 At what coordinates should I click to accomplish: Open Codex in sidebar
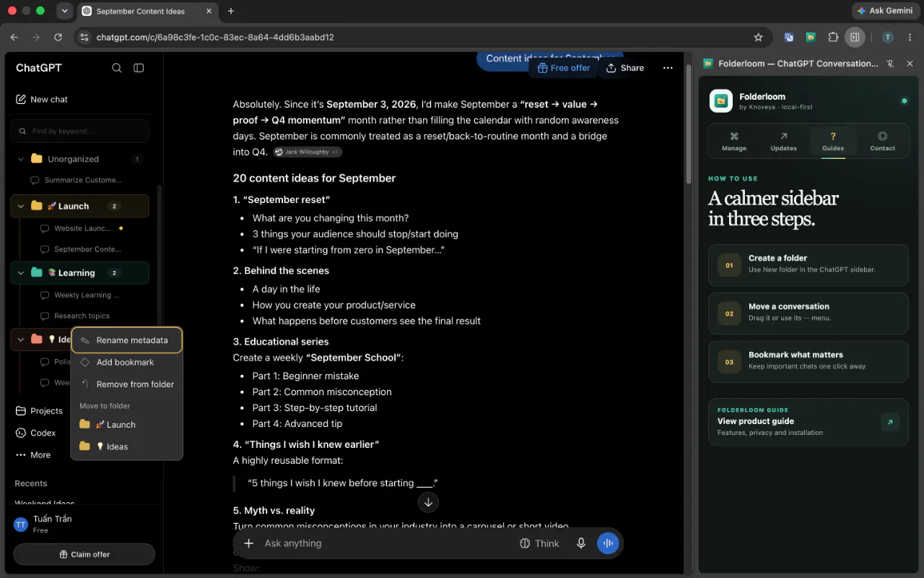(36, 433)
